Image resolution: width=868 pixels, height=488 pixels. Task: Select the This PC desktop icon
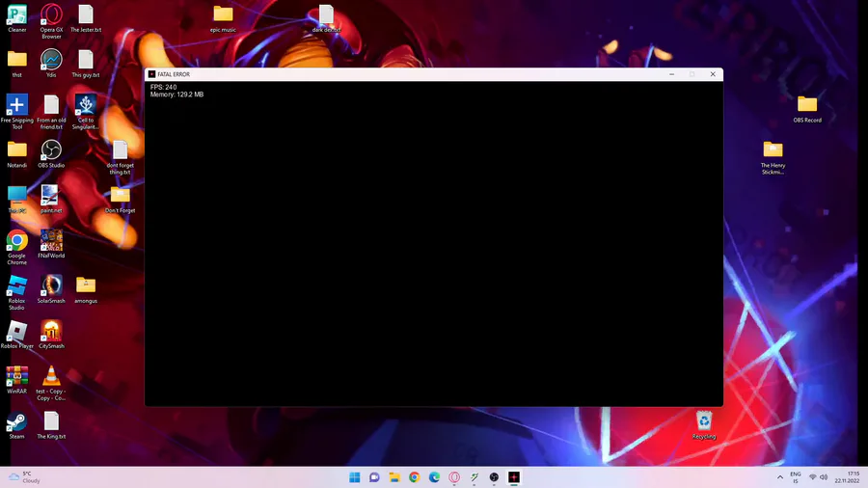pos(17,200)
